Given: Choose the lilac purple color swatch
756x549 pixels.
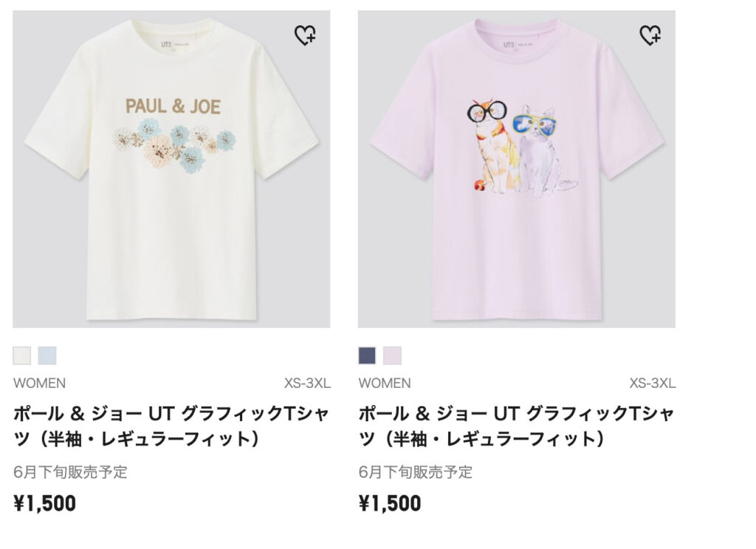Looking at the screenshot, I should 393,355.
